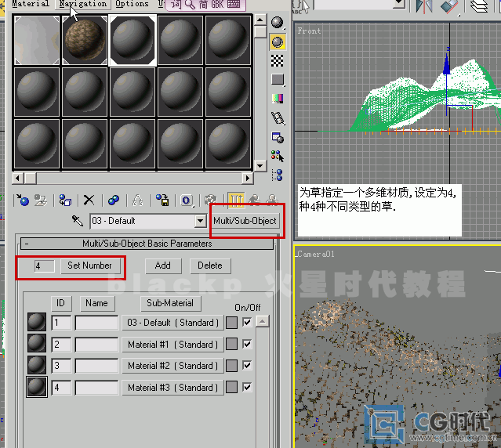Click the Make Material Copy icon

pyautogui.click(x=114, y=201)
